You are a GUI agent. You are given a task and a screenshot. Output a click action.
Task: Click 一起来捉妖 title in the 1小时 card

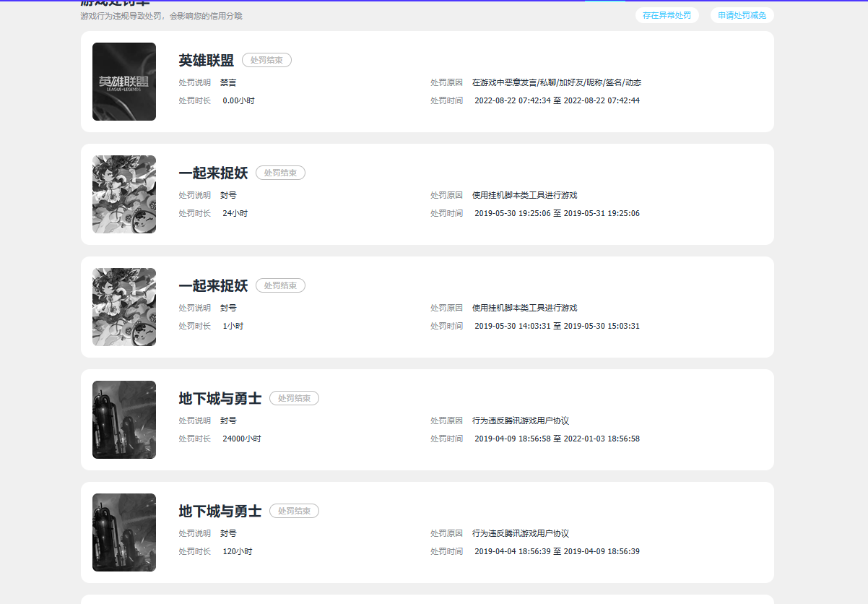[x=213, y=286]
